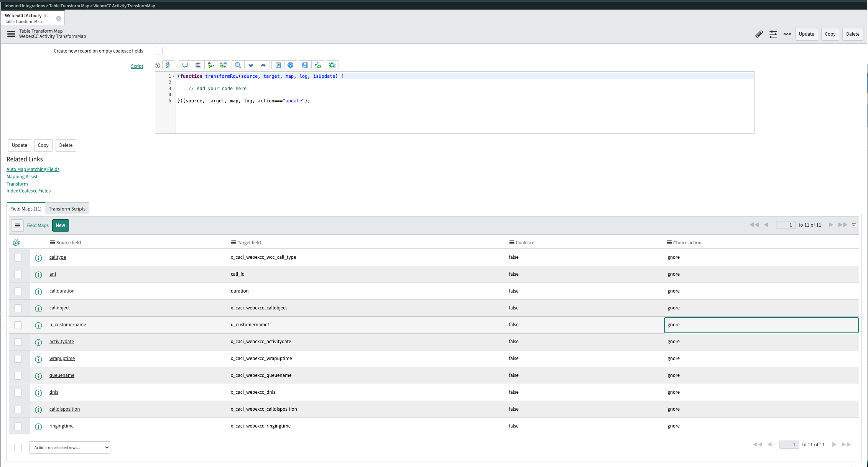This screenshot has height=467, width=868.
Task: Open Source field column menu
Action: tap(52, 242)
